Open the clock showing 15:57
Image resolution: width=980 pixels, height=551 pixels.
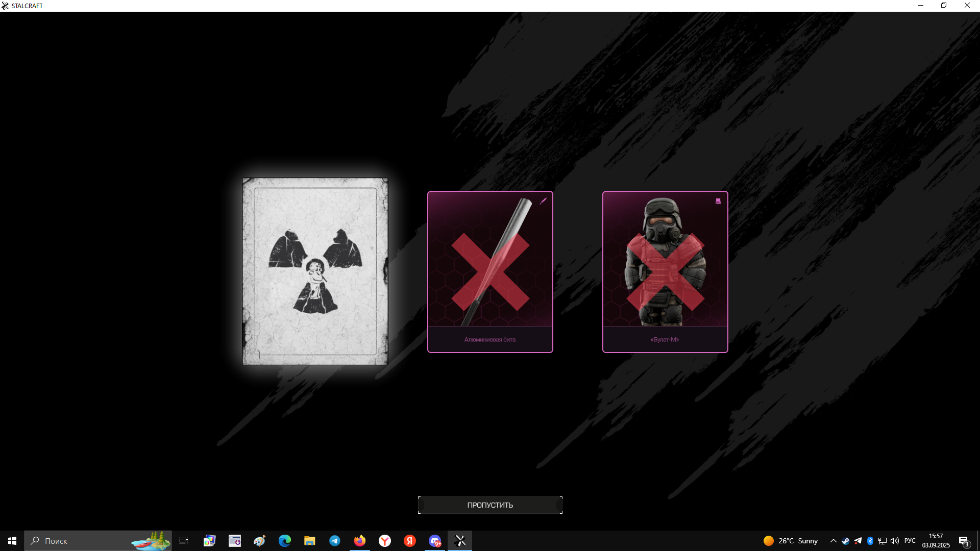(936, 541)
